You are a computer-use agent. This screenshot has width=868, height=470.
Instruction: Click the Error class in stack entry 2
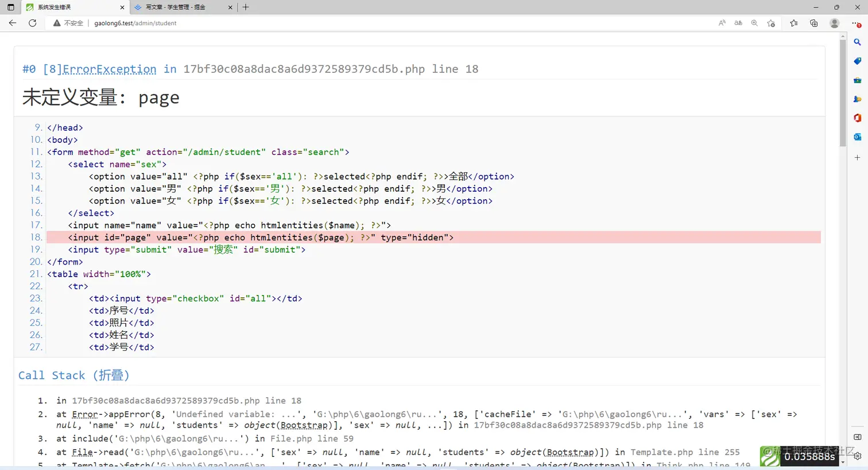[84, 414]
